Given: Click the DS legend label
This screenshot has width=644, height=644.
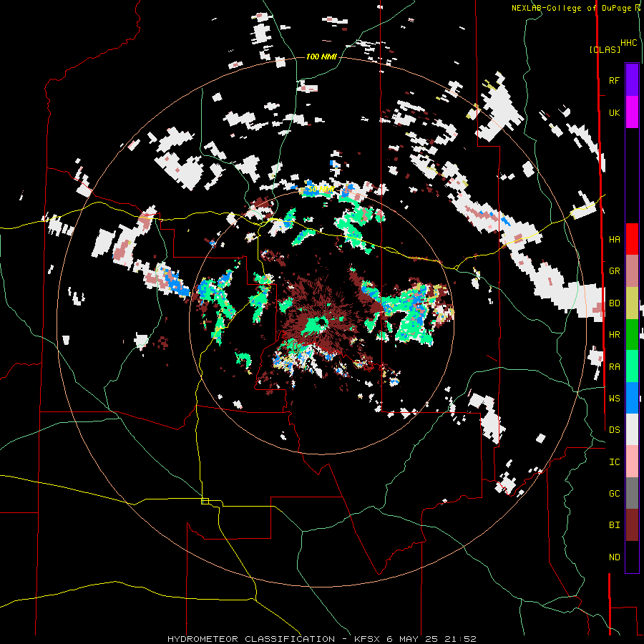Looking at the screenshot, I should pos(614,430).
